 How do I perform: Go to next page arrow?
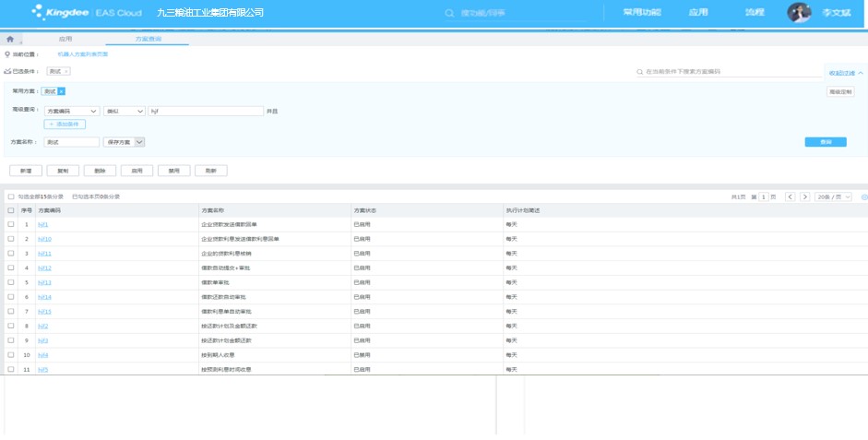805,196
